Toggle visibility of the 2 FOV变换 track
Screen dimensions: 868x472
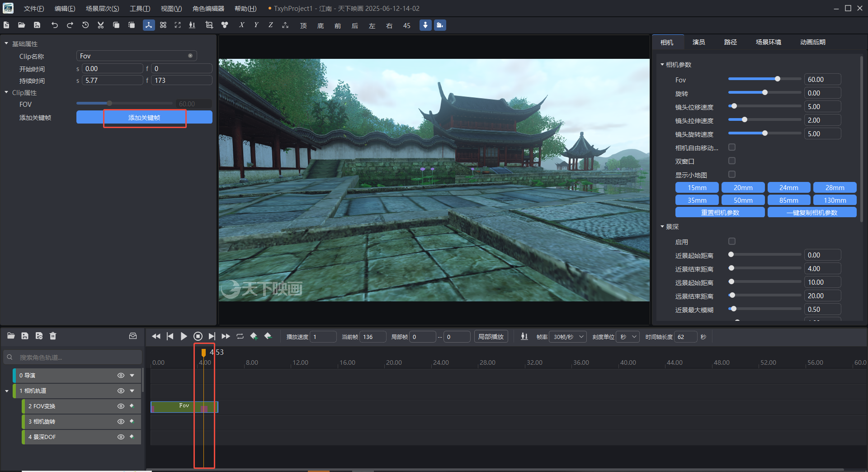[121, 406]
